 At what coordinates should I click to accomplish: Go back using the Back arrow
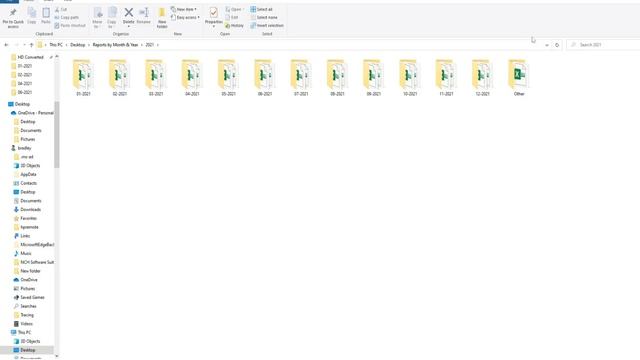6,45
